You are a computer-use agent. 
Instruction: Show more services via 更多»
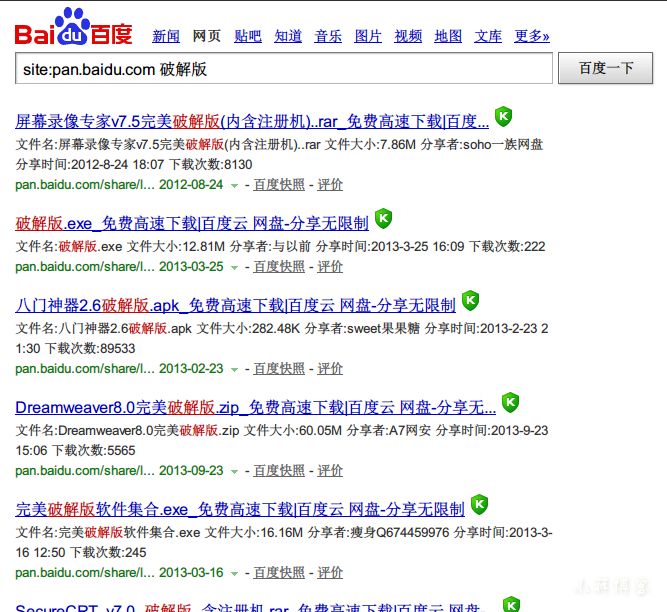point(532,36)
